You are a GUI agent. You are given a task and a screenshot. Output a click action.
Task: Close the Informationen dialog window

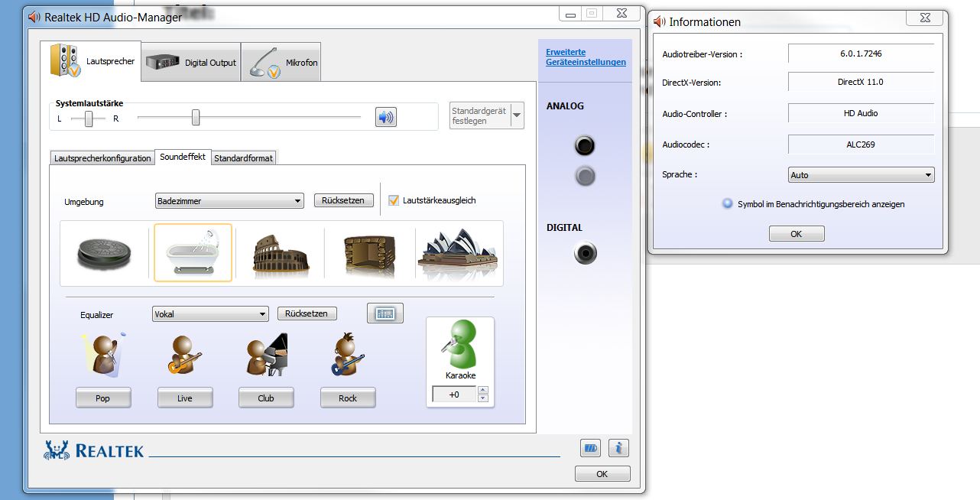(923, 18)
